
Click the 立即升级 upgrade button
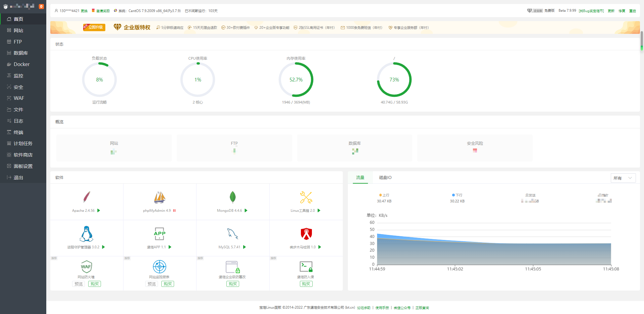click(x=94, y=27)
